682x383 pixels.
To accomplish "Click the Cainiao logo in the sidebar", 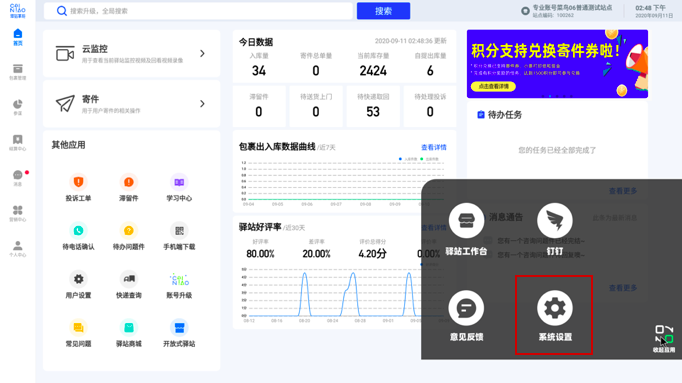I will point(17,10).
